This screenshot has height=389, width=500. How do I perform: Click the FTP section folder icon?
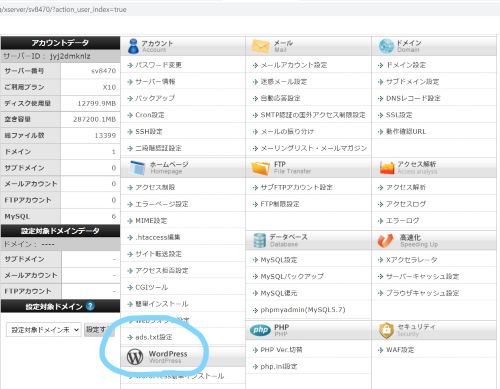tap(260, 168)
